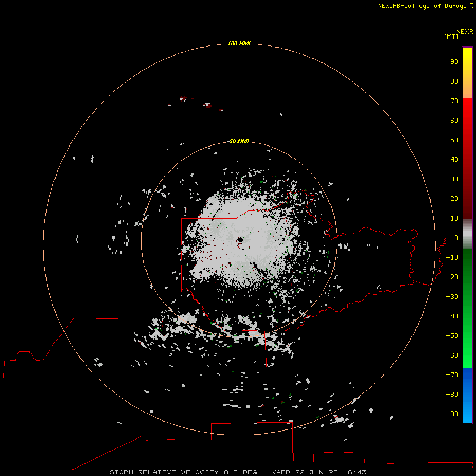Click the -10 value on velocity scale
The image size is (476, 476).
pos(452,258)
